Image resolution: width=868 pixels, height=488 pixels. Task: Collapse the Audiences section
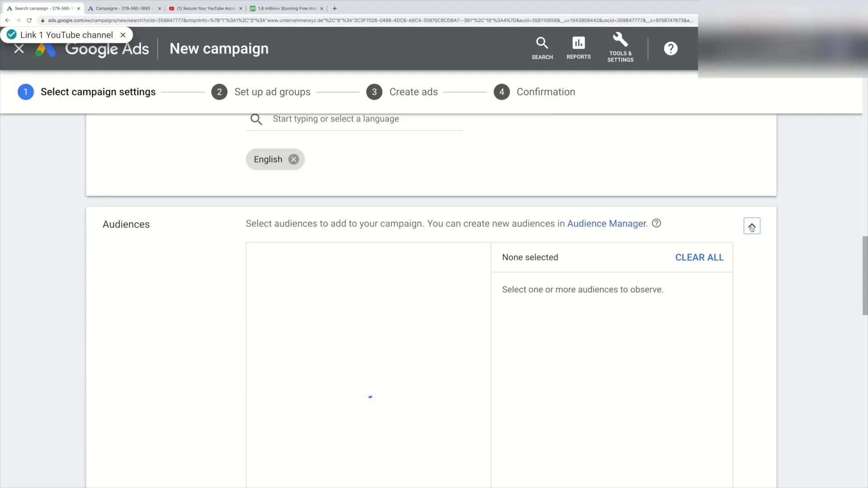pos(752,226)
